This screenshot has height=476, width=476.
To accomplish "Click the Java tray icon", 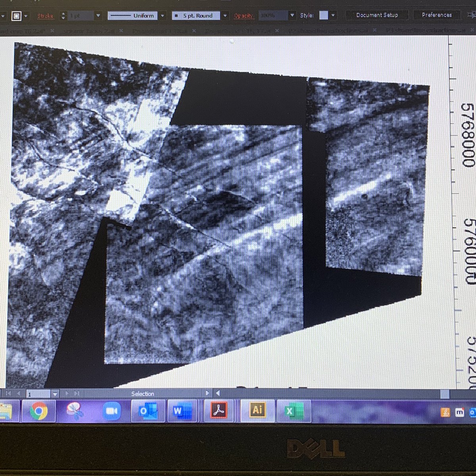I will pyautogui.click(x=445, y=413).
